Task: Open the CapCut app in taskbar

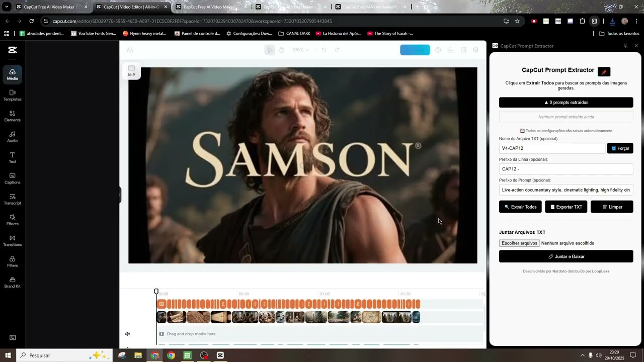Action: point(220,355)
